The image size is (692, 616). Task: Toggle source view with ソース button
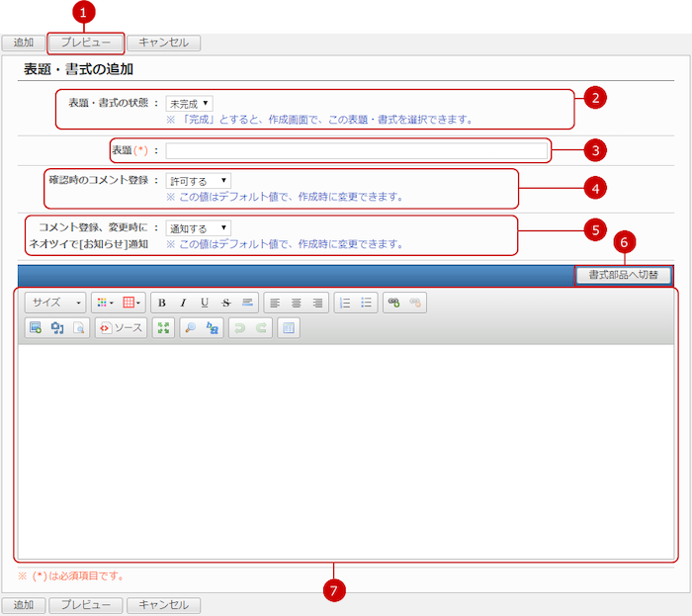click(121, 328)
